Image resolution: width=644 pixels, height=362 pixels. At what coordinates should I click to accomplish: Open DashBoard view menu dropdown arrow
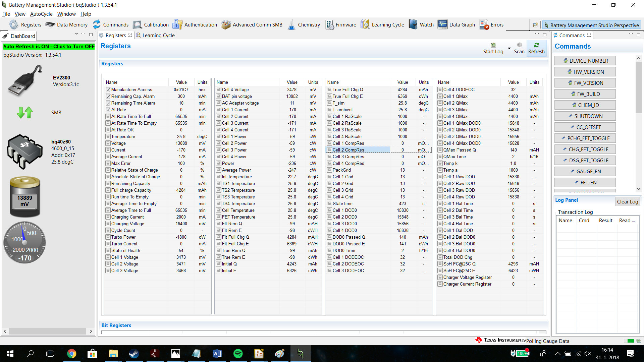point(76,34)
